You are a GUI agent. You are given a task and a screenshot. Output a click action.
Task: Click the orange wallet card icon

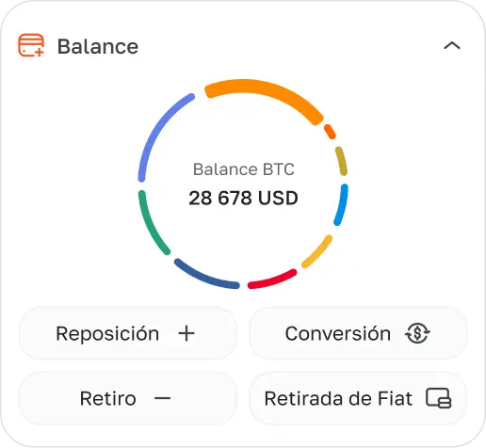point(31,45)
